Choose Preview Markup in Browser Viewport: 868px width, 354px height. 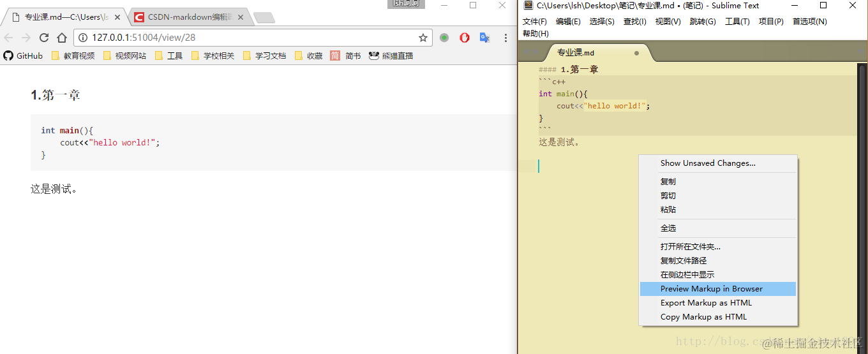click(x=718, y=289)
